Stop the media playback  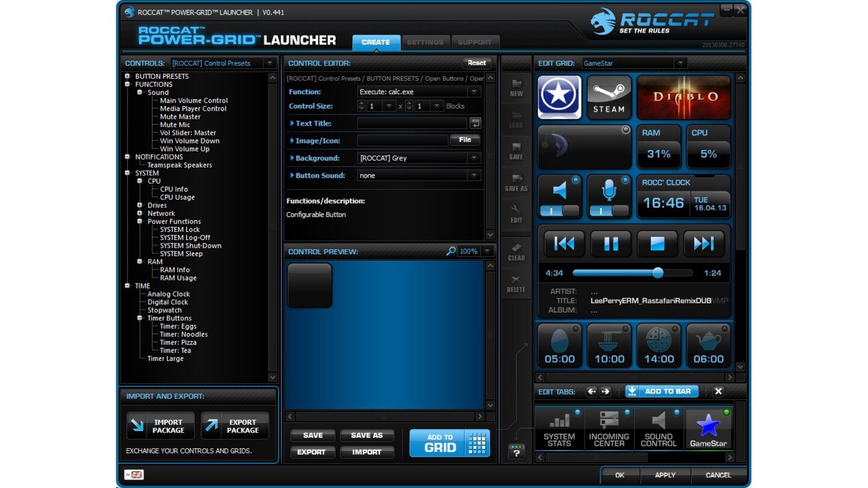[657, 243]
